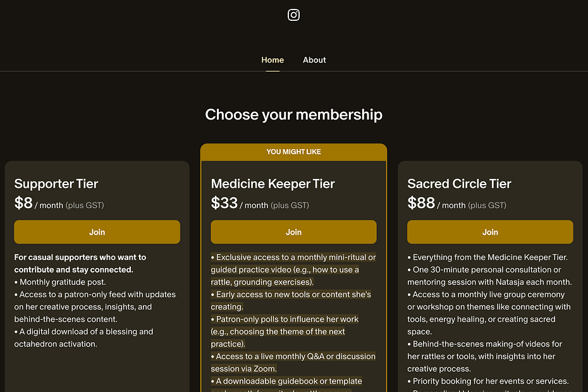The image size is (588, 392).
Task: Switch to the Home tab
Action: tap(273, 60)
